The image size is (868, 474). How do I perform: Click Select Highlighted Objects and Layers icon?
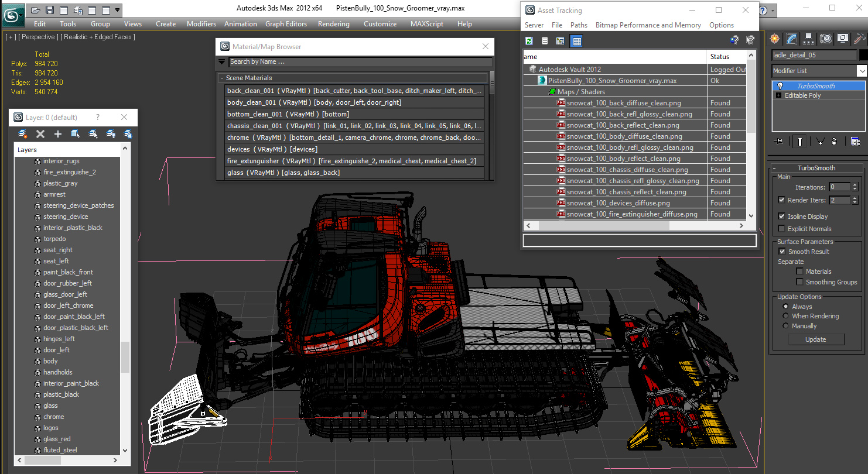click(76, 134)
